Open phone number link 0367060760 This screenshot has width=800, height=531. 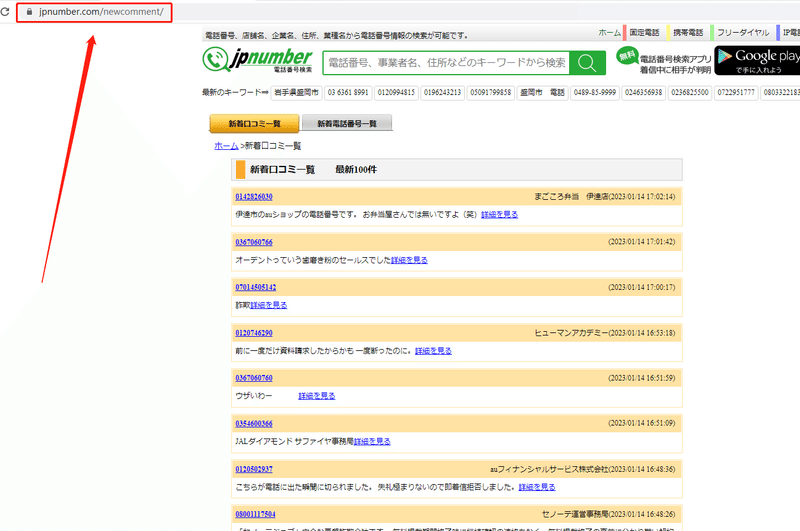pyautogui.click(x=254, y=378)
